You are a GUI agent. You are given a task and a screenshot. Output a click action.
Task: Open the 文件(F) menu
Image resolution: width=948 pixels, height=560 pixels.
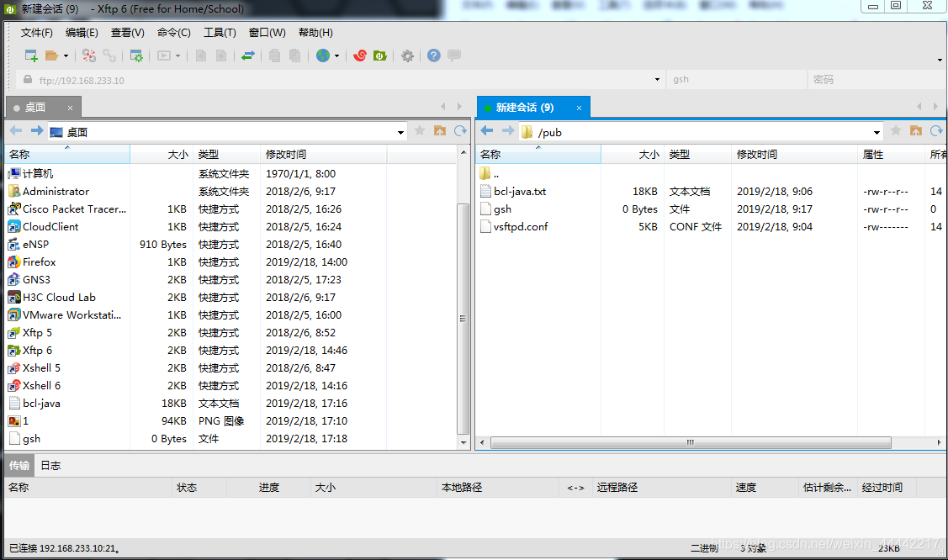pyautogui.click(x=36, y=33)
